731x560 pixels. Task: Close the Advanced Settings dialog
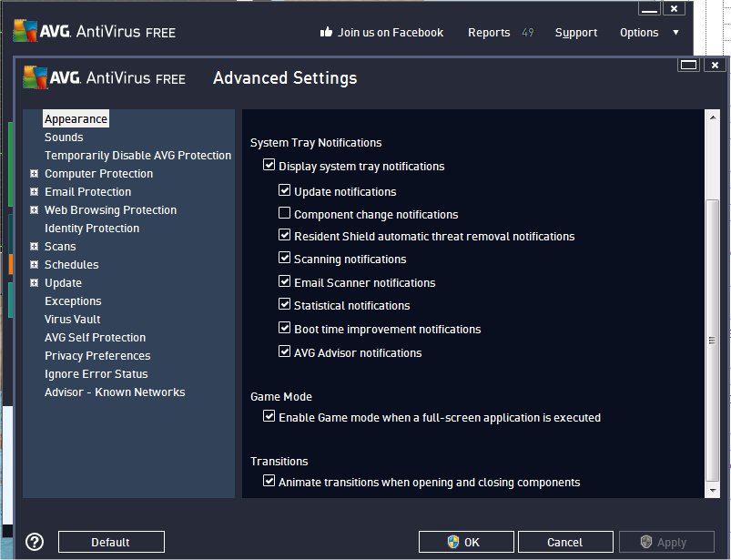click(715, 65)
